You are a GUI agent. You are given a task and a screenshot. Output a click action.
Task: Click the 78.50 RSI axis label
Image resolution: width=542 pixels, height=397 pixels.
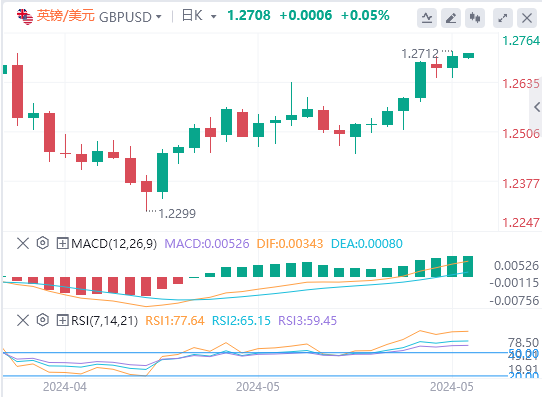523,343
